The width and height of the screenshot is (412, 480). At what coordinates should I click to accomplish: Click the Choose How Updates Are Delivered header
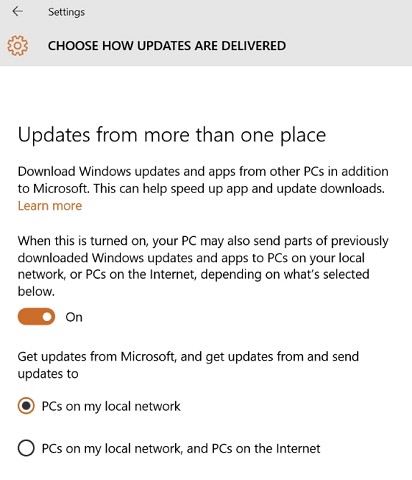(167, 46)
